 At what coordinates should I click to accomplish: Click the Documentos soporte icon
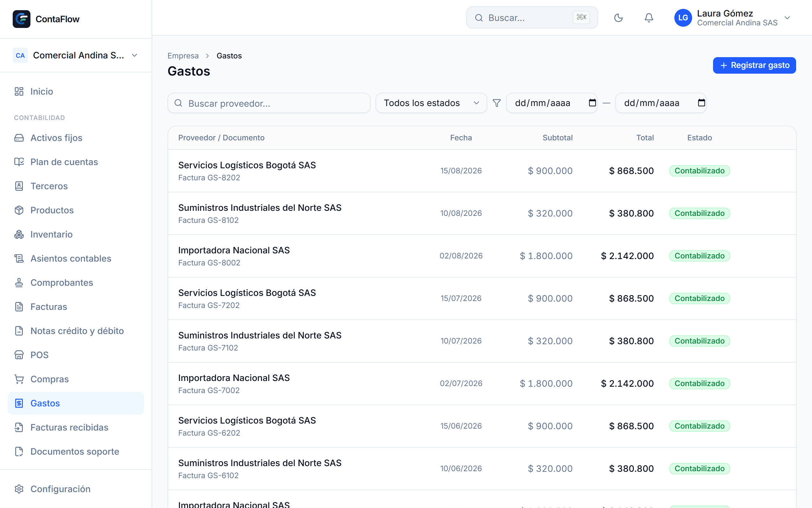coord(19,451)
